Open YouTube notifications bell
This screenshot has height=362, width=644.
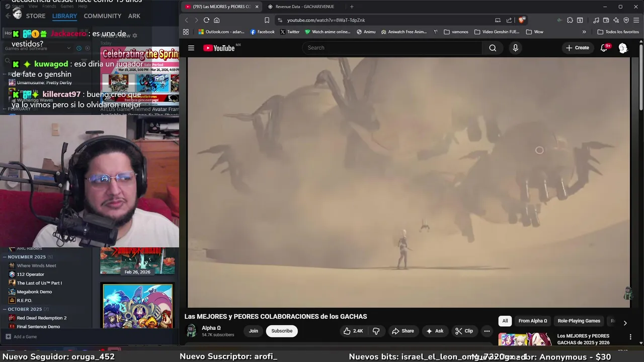point(604,48)
